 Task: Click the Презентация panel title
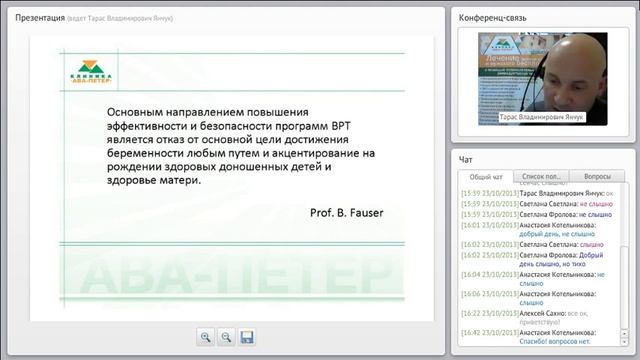(40, 18)
